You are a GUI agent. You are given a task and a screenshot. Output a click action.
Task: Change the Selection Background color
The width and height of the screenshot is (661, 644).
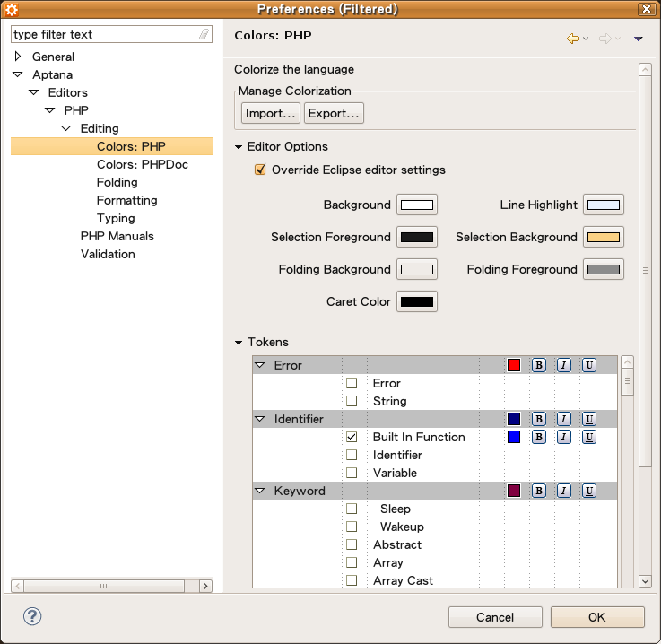click(604, 237)
